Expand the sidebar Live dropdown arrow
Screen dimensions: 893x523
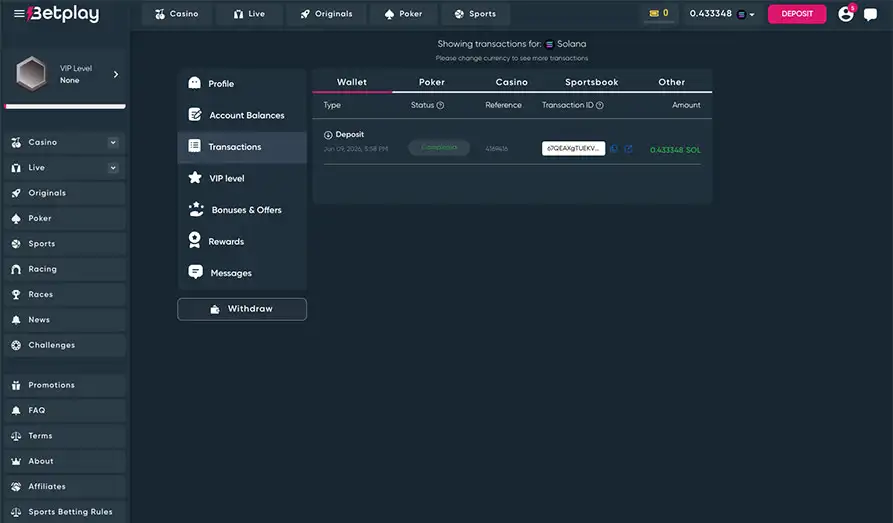point(113,168)
